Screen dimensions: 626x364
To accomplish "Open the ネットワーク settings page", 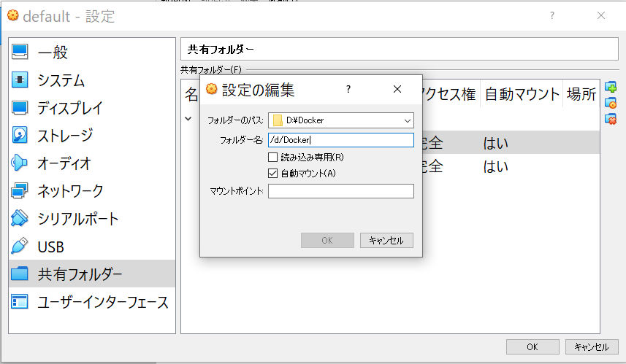I will 70,191.
